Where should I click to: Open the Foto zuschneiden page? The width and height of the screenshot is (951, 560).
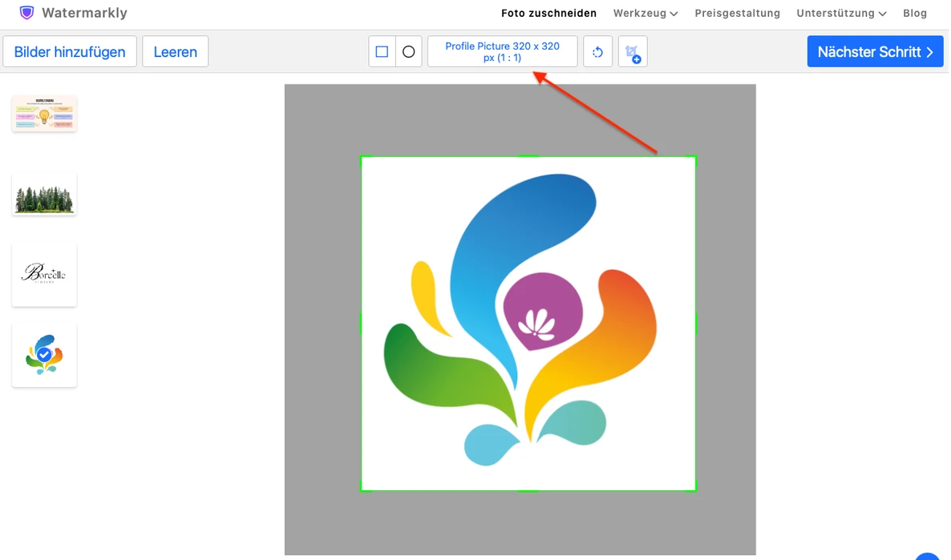(x=549, y=14)
